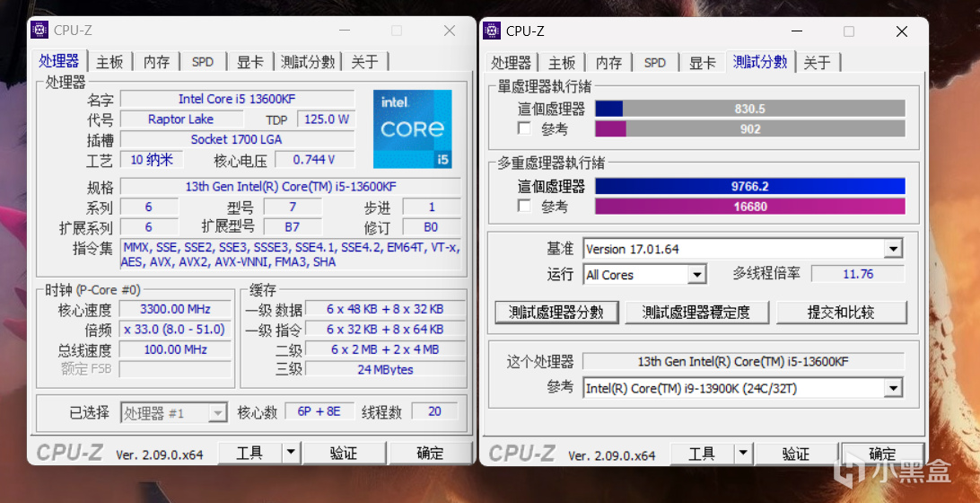Click the Intel Core i5 logo badge
The image size is (980, 503).
click(413, 128)
